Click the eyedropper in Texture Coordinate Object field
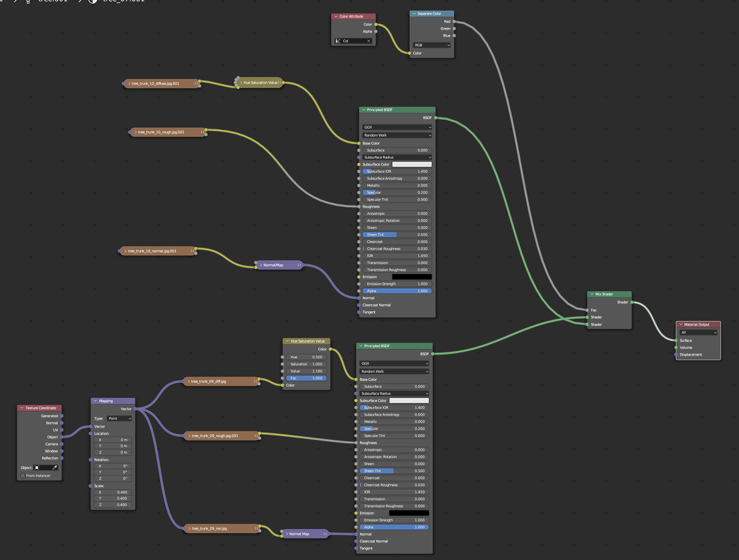This screenshot has width=739, height=560. tap(55, 468)
